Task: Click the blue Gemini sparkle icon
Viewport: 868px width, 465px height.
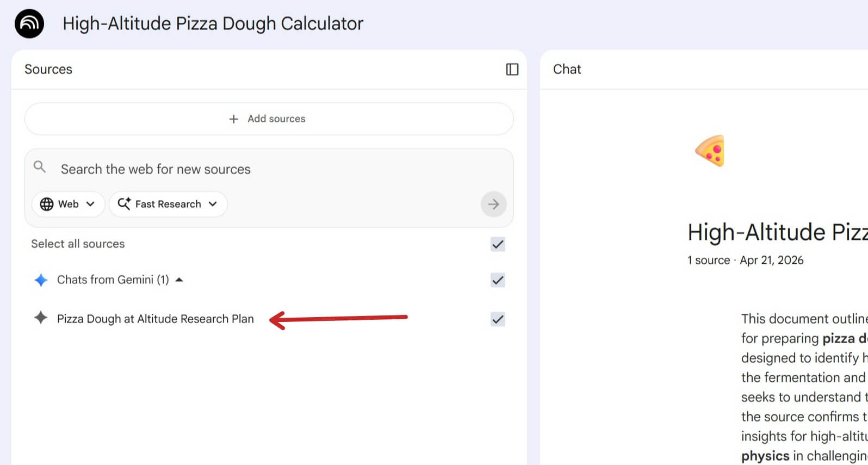Action: pos(41,280)
